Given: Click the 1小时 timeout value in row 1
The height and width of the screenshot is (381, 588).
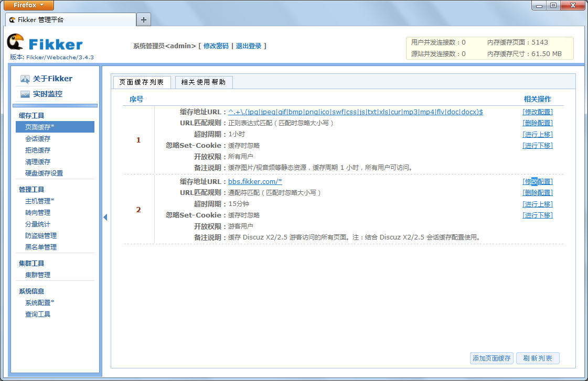Looking at the screenshot, I should (x=237, y=134).
